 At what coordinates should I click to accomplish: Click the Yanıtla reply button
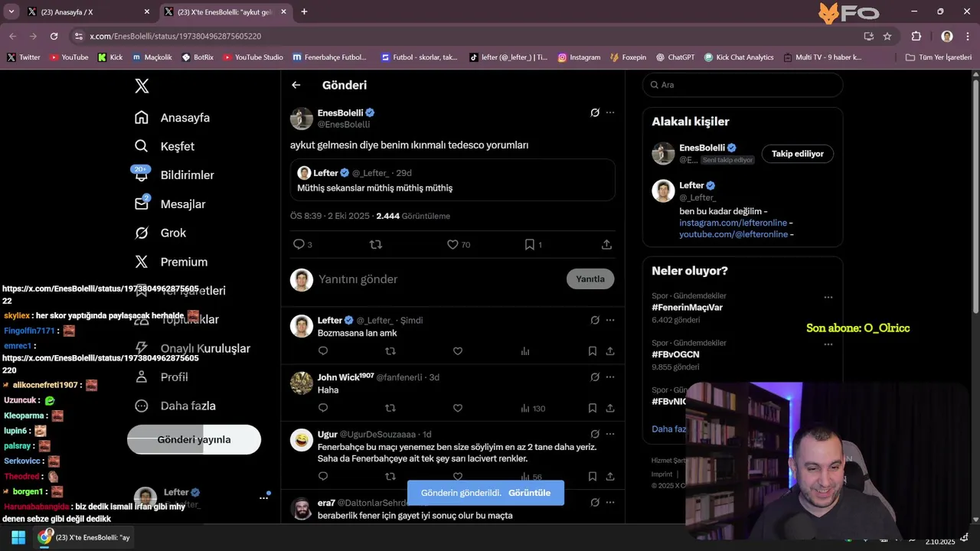point(590,279)
